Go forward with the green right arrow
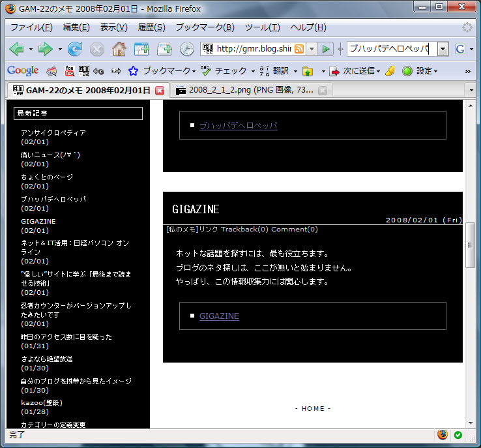 46,49
